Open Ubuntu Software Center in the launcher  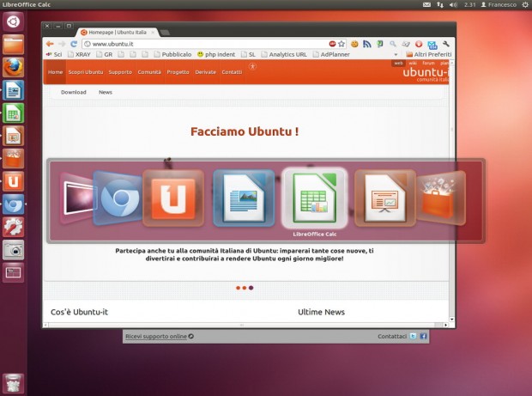pos(13,159)
